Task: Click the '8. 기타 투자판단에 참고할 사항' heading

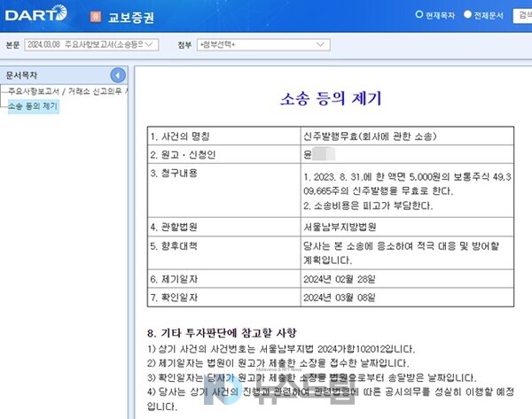Action: pyautogui.click(x=222, y=333)
